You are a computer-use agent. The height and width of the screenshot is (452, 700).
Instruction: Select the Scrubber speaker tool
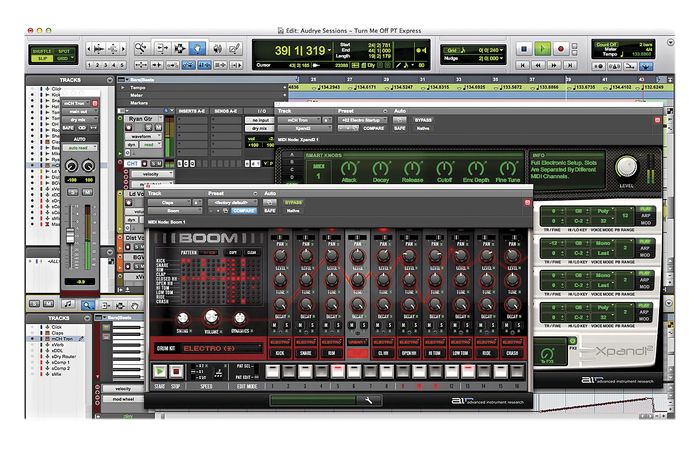(217, 48)
